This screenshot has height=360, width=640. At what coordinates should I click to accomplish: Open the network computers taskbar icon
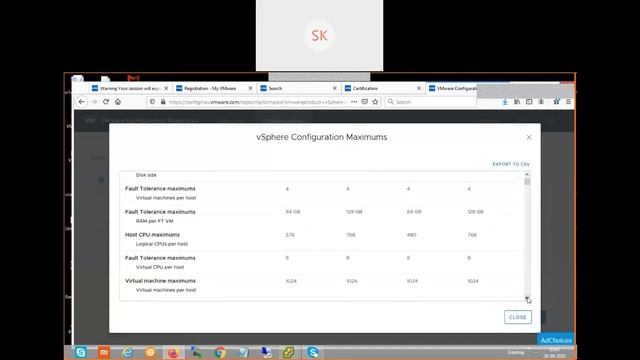coord(266,352)
